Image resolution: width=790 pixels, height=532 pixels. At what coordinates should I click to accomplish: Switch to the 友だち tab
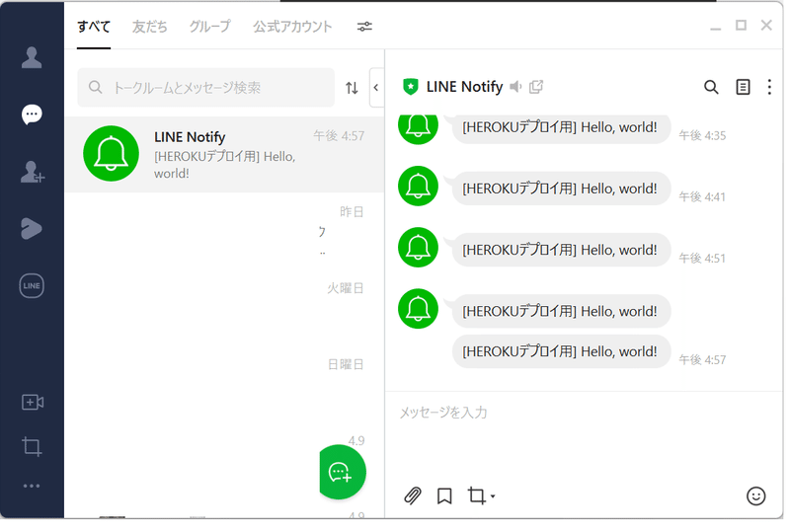pos(150,27)
